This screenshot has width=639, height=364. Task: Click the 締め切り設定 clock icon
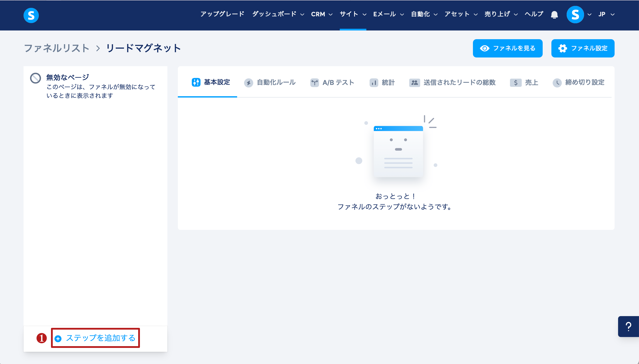tap(557, 83)
